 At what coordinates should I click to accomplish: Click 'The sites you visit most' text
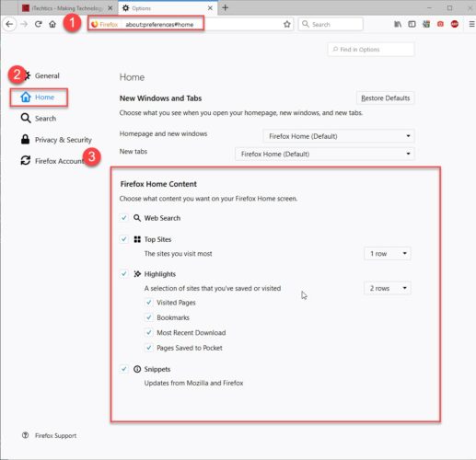(x=178, y=254)
